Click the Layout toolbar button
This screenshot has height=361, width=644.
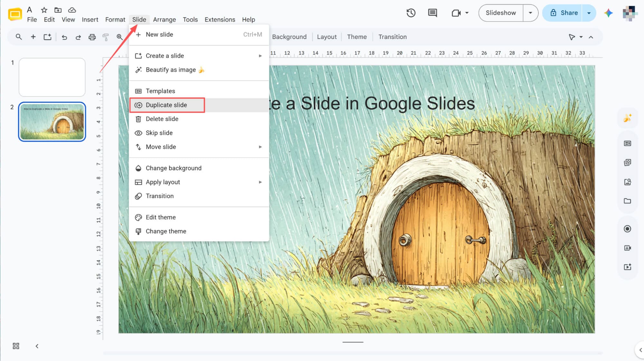[x=327, y=37]
